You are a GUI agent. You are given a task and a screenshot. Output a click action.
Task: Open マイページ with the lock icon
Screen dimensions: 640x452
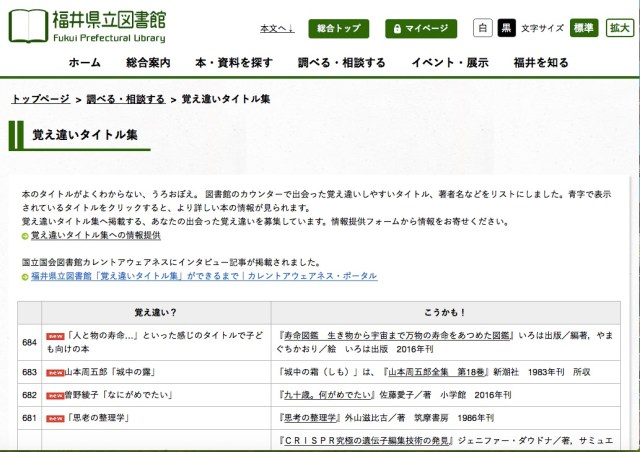pyautogui.click(x=420, y=28)
